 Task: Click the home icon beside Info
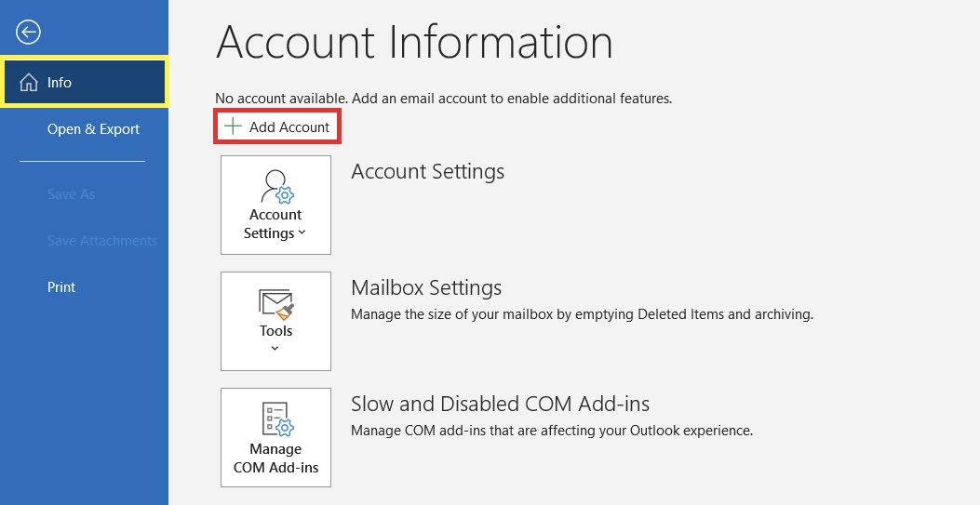(x=29, y=83)
